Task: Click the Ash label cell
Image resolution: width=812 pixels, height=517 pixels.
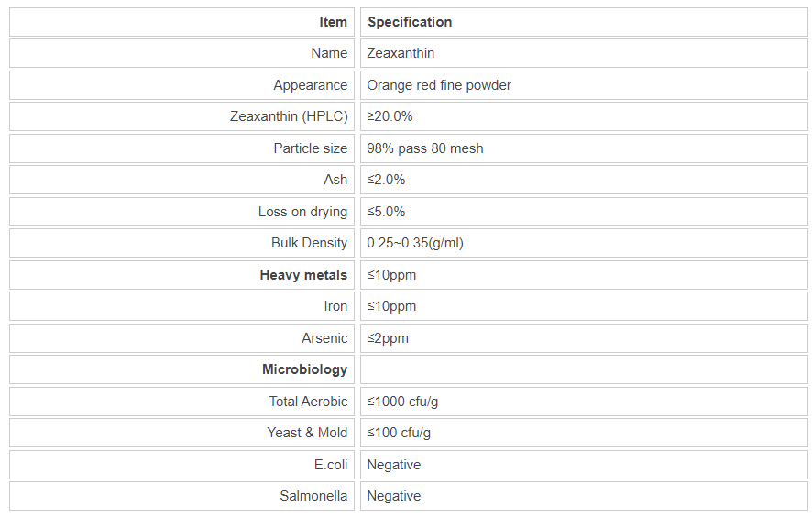Action: [x=335, y=180]
